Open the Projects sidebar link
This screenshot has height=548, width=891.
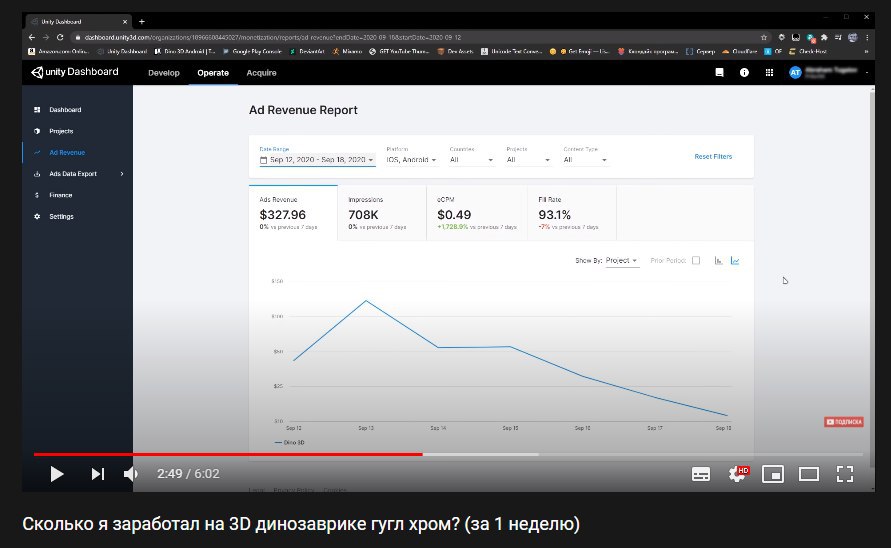(x=61, y=131)
